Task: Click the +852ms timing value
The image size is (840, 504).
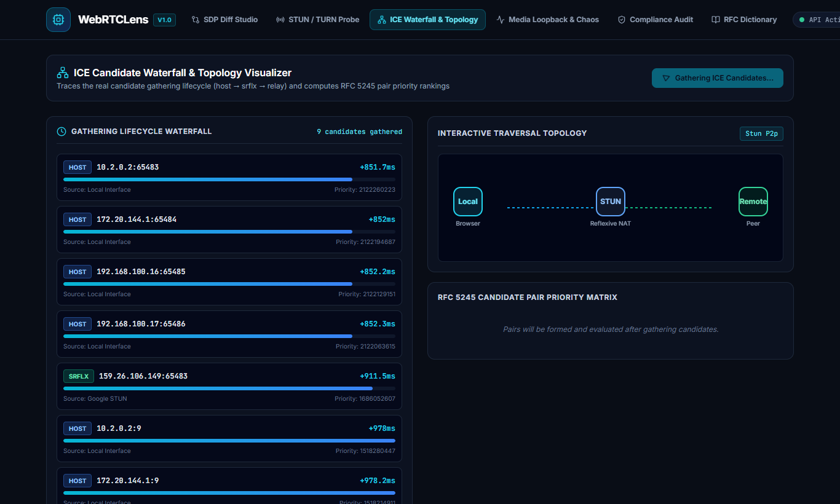Action: (382, 219)
